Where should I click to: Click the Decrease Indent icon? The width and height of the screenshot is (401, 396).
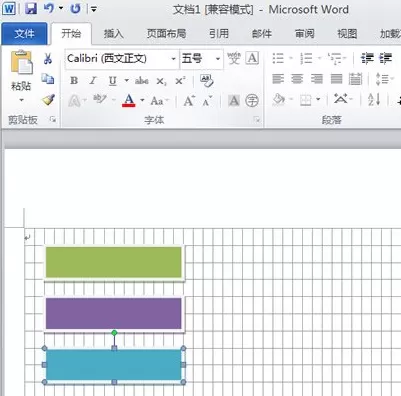(367, 59)
